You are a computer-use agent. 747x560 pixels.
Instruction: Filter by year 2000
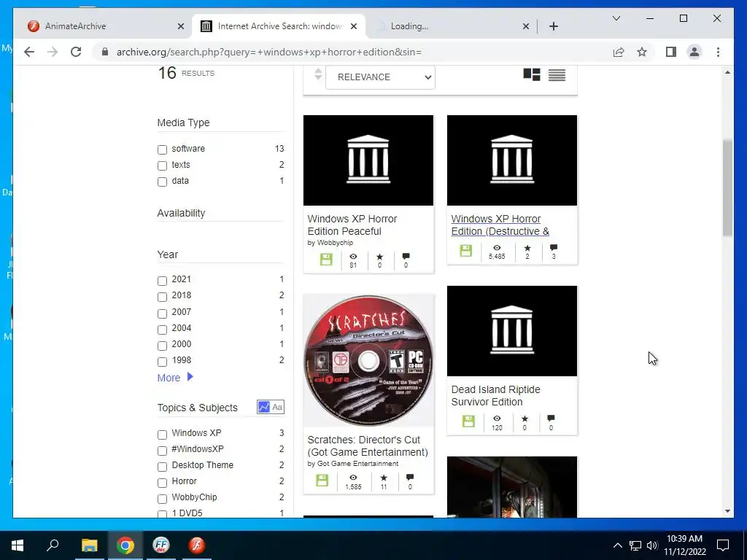coord(162,345)
